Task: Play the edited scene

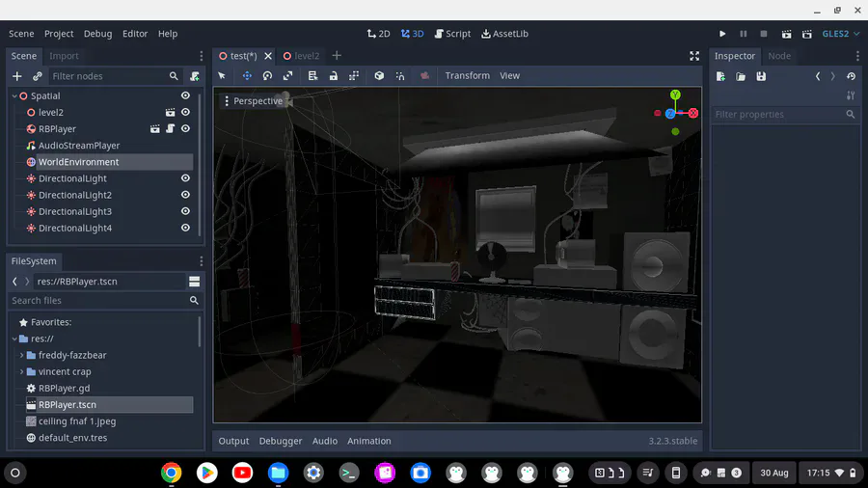Action: pyautogui.click(x=786, y=34)
